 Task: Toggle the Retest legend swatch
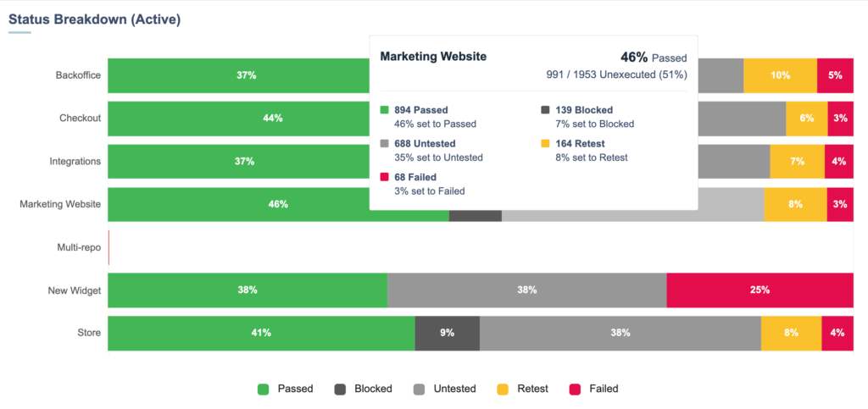503,390
